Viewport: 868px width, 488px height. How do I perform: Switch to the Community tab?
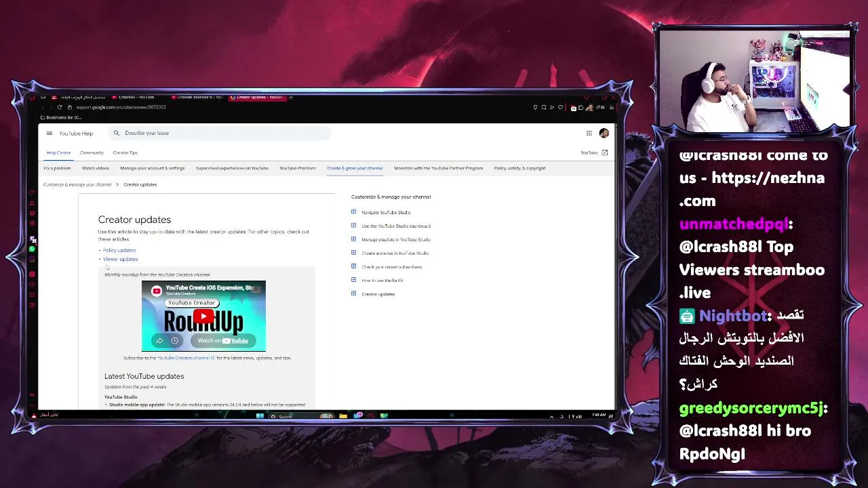92,152
